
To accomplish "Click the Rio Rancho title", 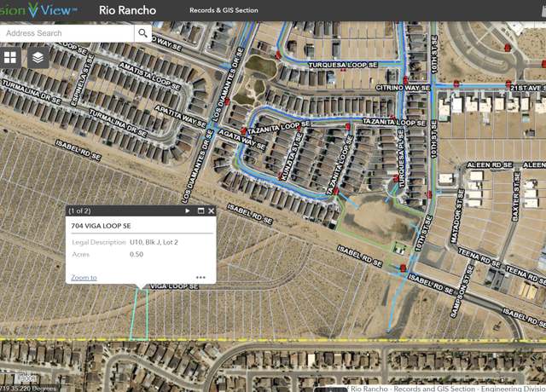I will coord(127,10).
